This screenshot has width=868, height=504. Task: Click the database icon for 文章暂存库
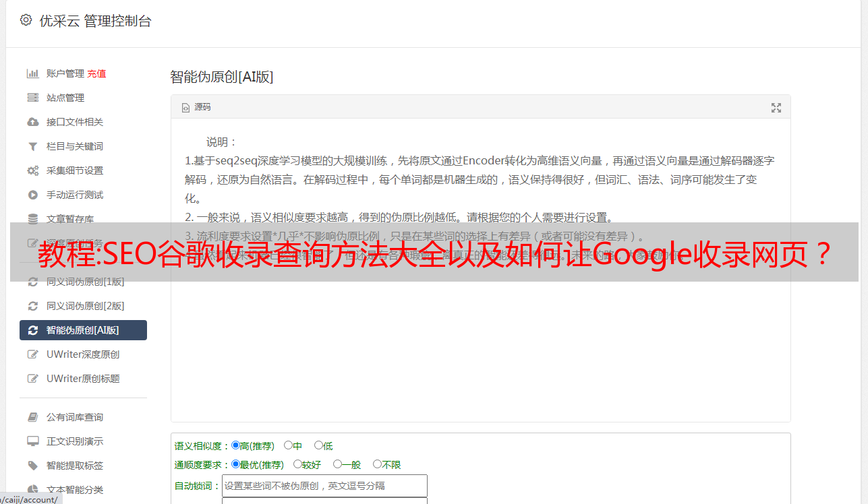tap(32, 219)
